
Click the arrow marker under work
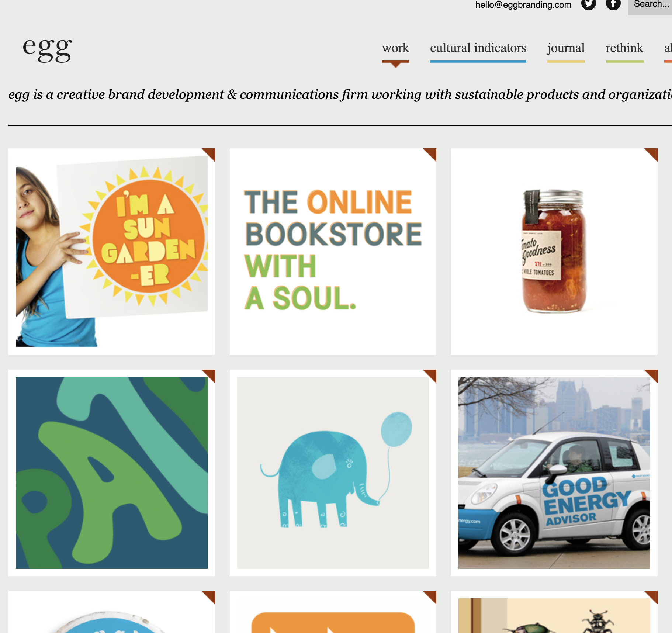(x=395, y=65)
